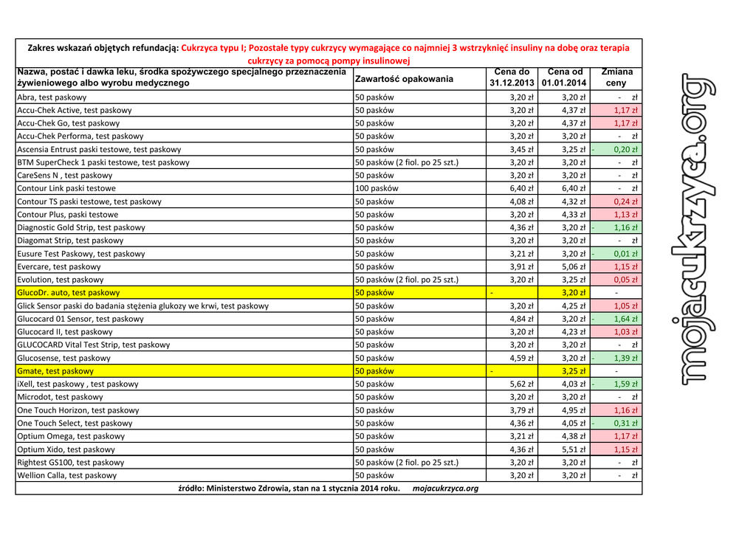Click the "Cena od 01.01.2014" column header
This screenshot has height=535, width=756.
pos(563,77)
